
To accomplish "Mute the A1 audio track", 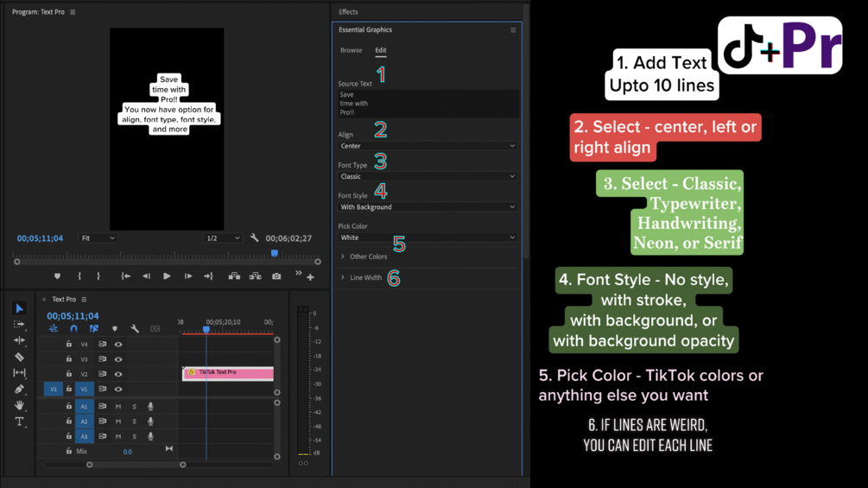I will pyautogui.click(x=118, y=406).
